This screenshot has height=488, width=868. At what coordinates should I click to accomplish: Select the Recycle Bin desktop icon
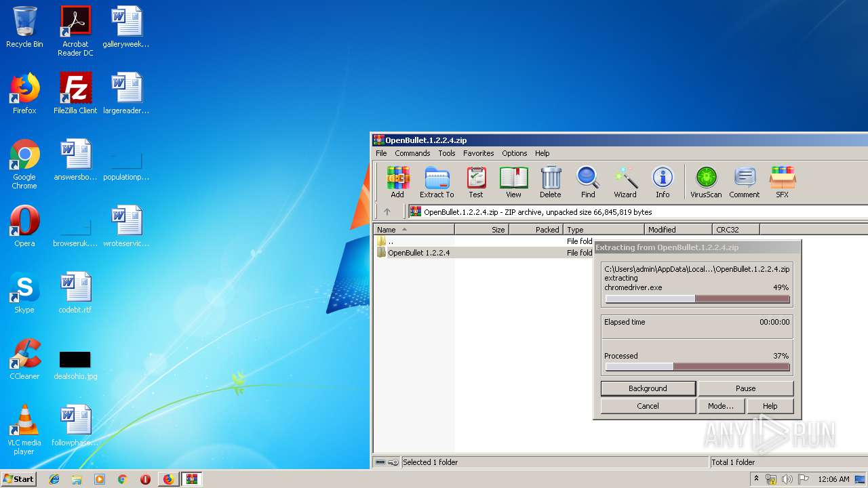coord(24,28)
